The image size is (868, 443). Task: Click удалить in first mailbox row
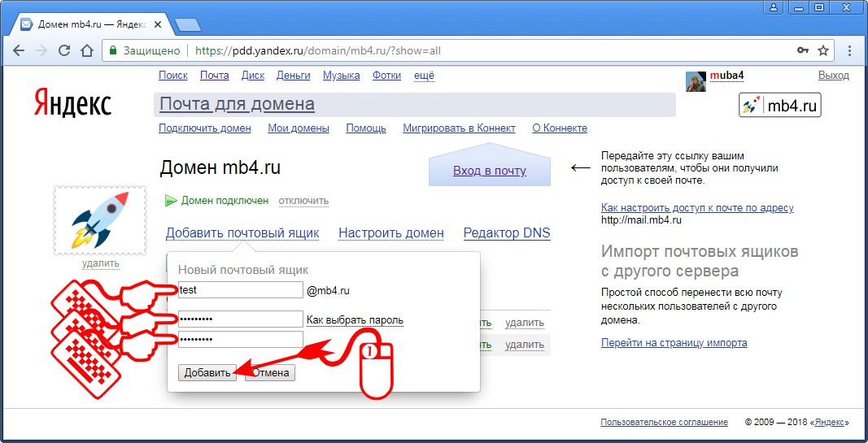pos(524,323)
